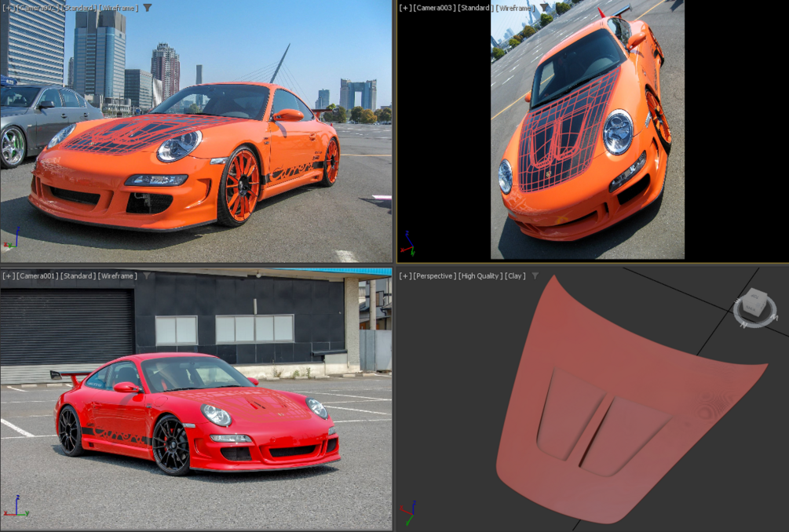Open the [Perspective] point-of-view label menu
The height and width of the screenshot is (532, 789).
[x=435, y=275]
